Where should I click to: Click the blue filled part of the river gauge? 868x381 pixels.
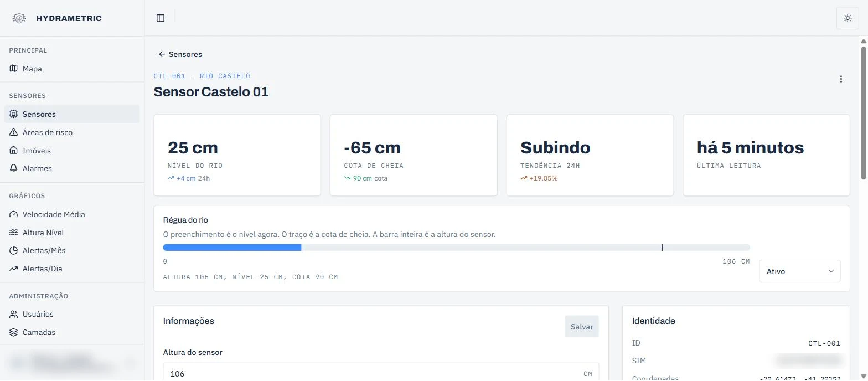click(x=232, y=248)
